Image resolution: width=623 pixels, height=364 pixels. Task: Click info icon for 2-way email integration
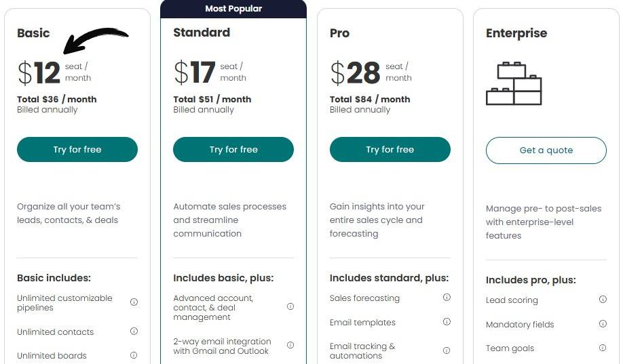pyautogui.click(x=290, y=345)
